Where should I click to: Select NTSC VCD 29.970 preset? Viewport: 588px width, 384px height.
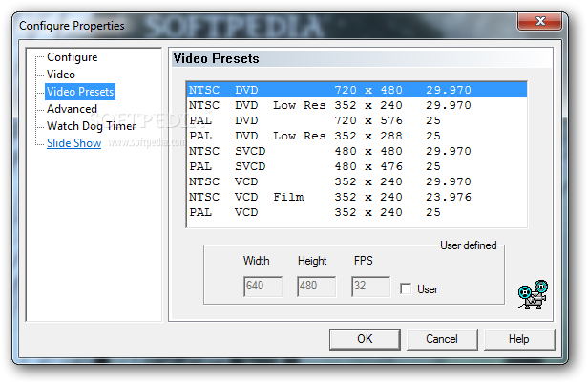[357, 181]
